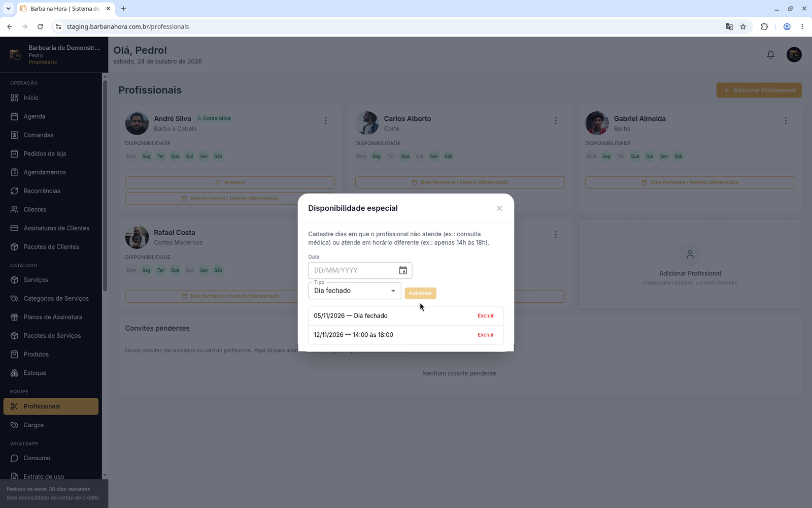Select Cargos under Equipe in the sidebar
Screen dimensions: 812x508
click(51, 425)
